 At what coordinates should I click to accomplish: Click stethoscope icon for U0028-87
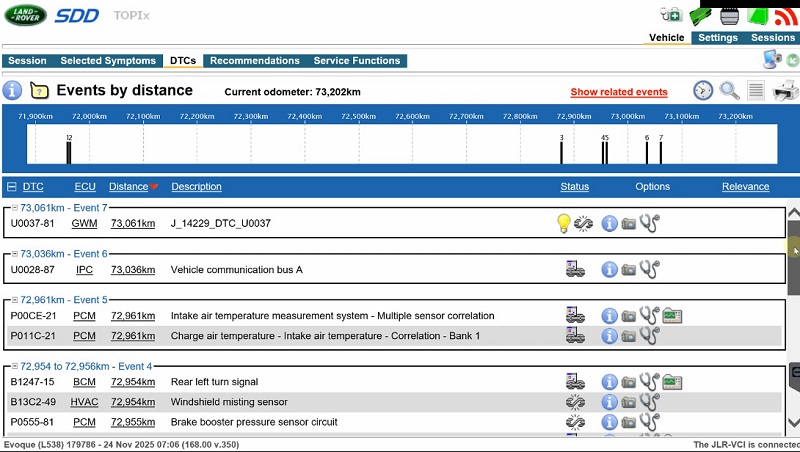649,269
